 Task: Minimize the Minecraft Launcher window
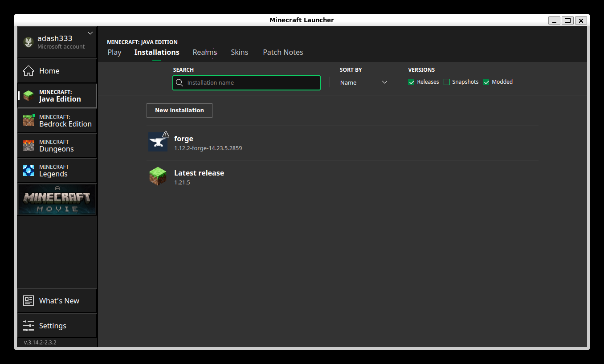(555, 20)
